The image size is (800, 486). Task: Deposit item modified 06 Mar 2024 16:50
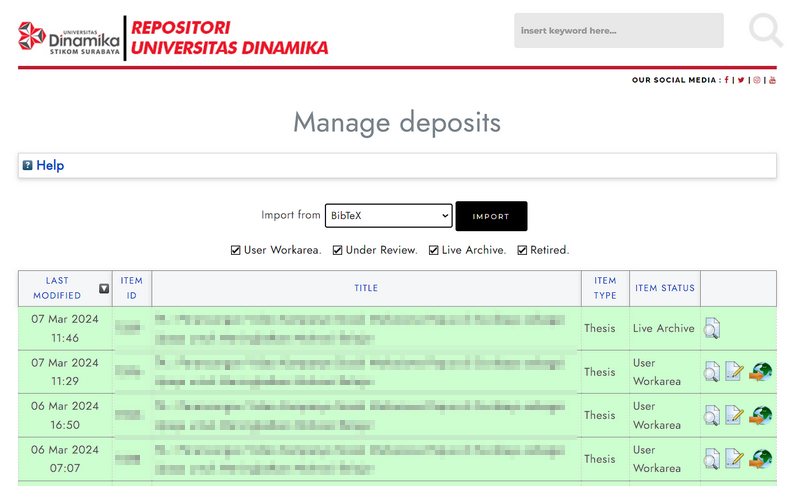[x=760, y=415]
